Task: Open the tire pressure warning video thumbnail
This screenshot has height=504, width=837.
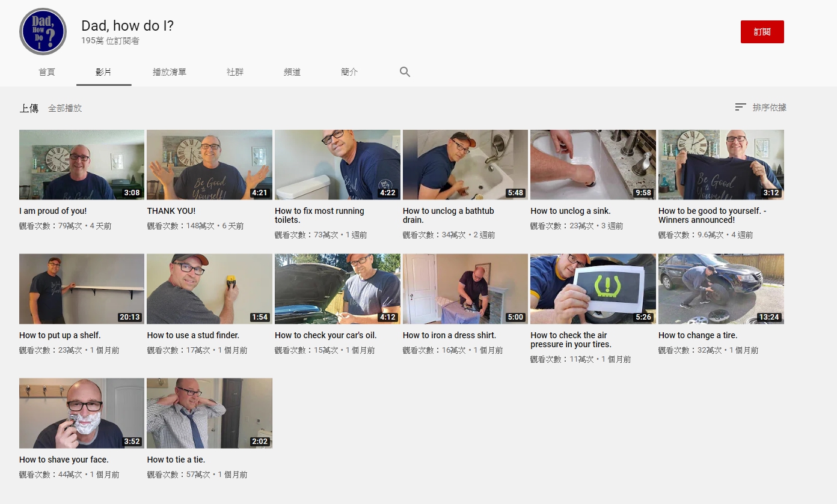Action: tap(593, 289)
